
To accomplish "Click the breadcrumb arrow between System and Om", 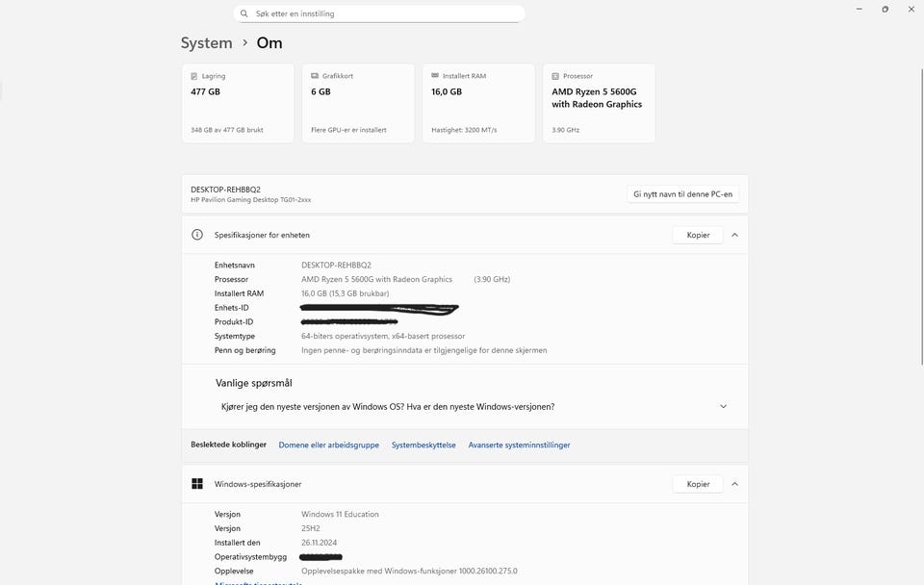I will [x=245, y=43].
